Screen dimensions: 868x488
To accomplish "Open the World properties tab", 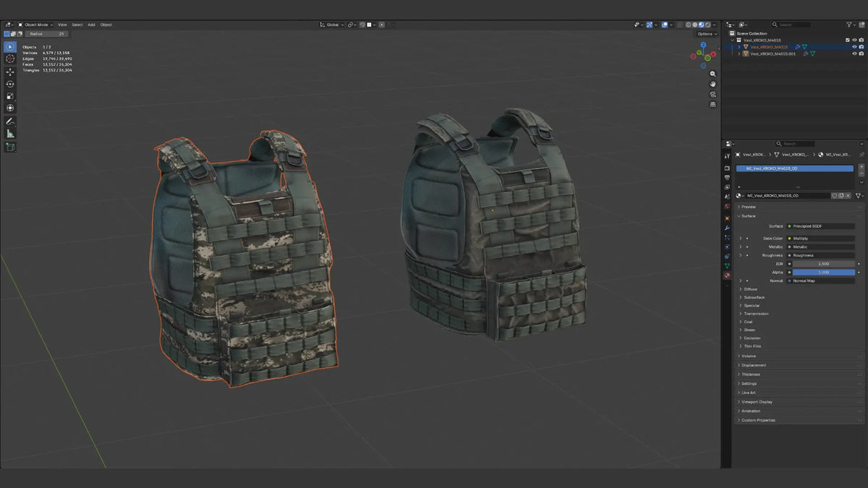I will [727, 207].
